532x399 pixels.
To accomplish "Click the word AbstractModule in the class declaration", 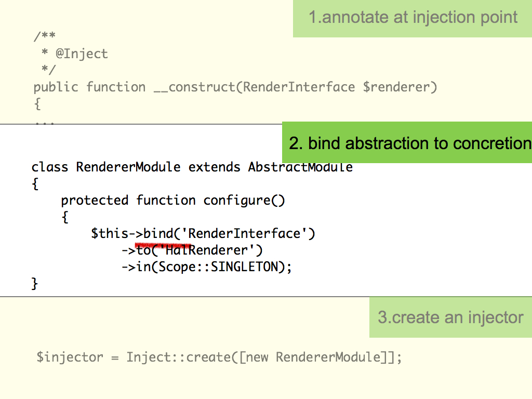I will pos(300,167).
